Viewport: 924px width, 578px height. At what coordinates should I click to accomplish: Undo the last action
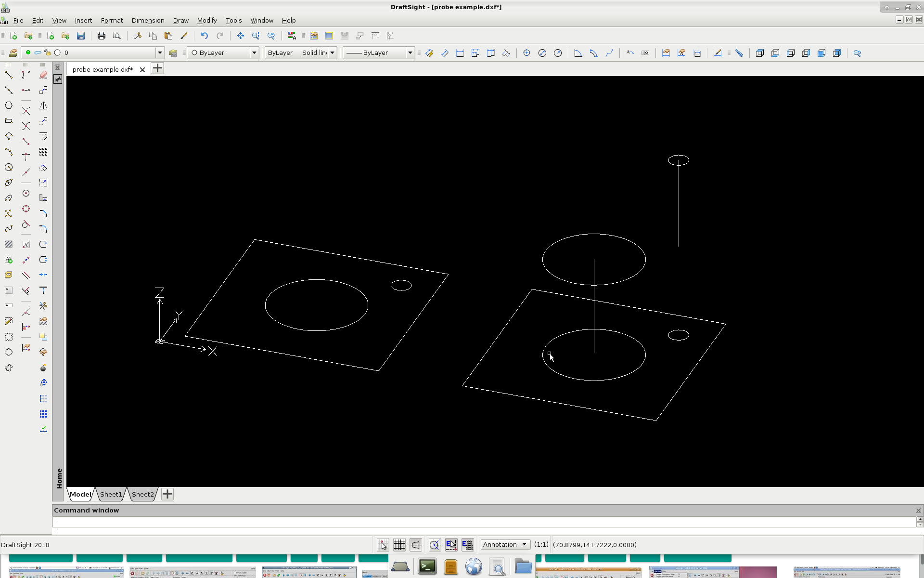(x=205, y=36)
